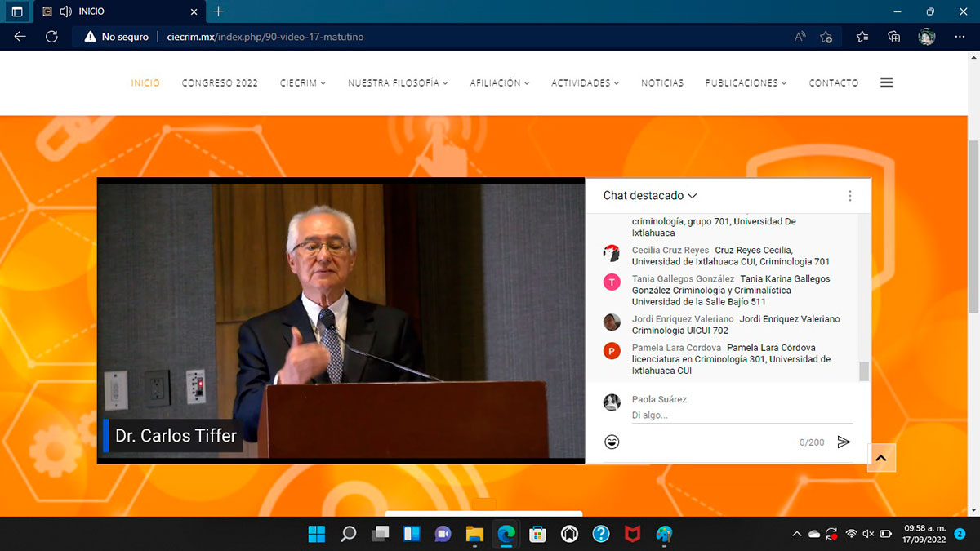Open the Teams Chat taskbar icon
This screenshot has width=980, height=551.
[443, 535]
